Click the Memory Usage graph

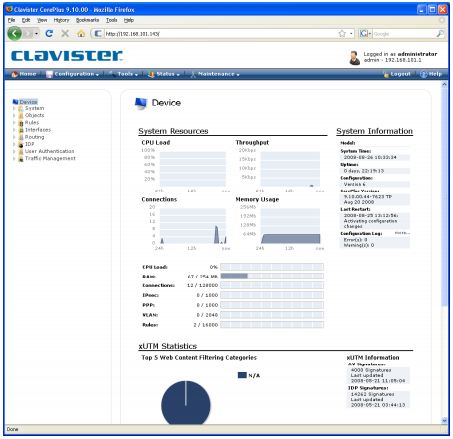click(x=290, y=226)
